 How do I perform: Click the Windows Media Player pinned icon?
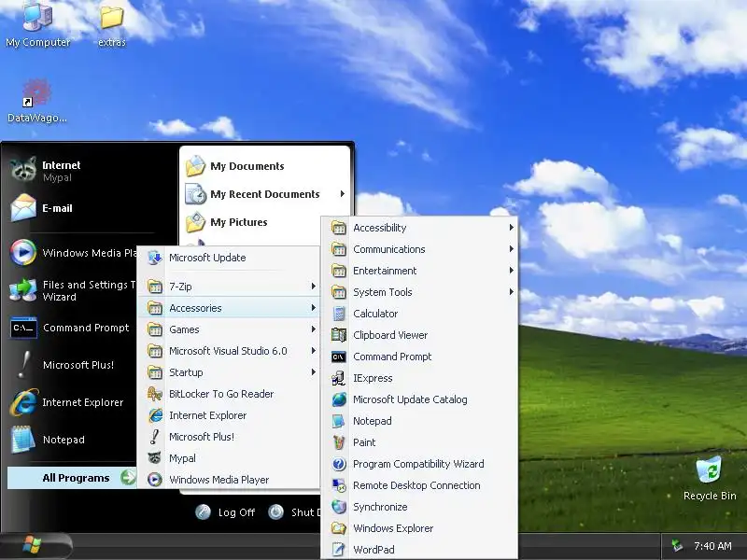[x=22, y=252]
